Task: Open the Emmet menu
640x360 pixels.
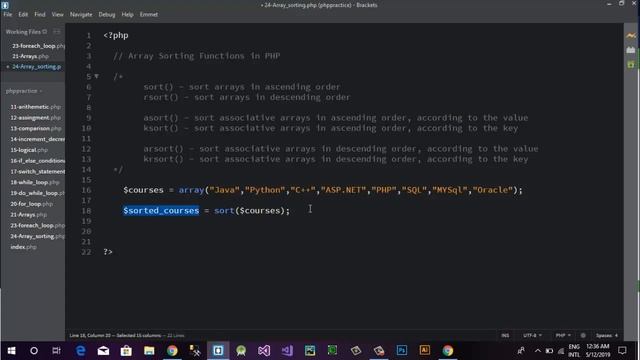Action: (x=149, y=14)
